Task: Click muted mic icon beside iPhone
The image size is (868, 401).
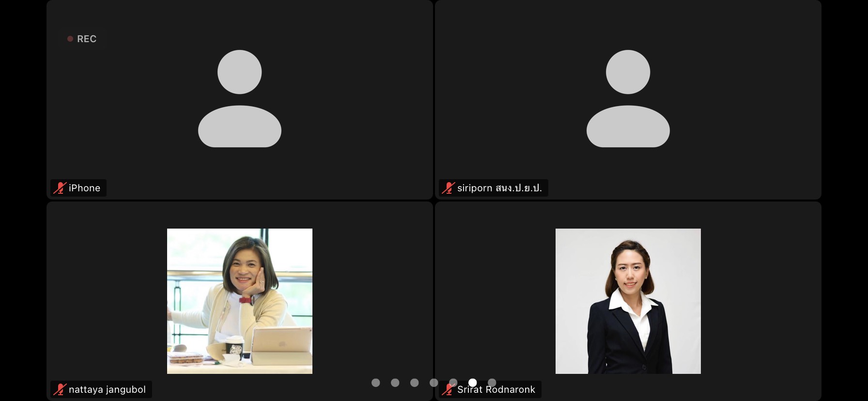Action: point(60,188)
